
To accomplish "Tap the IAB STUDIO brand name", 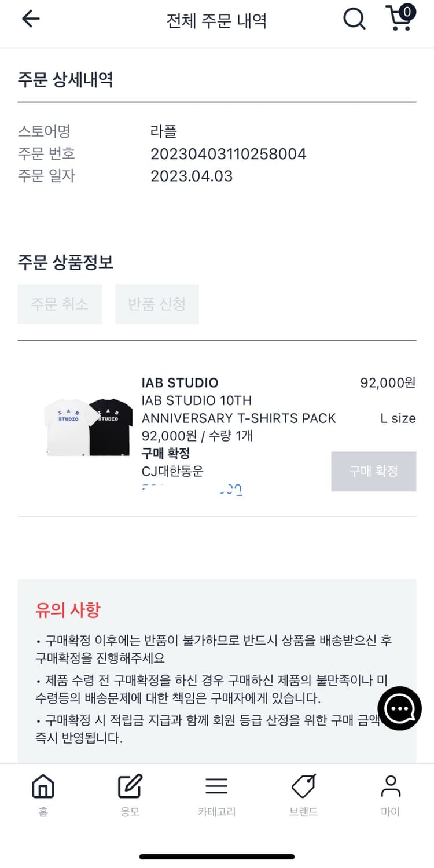I will click(180, 382).
